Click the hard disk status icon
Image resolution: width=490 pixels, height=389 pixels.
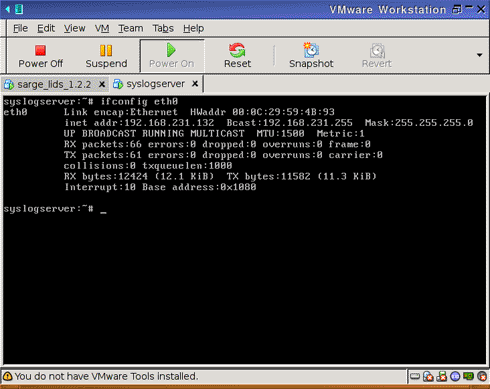415,377
